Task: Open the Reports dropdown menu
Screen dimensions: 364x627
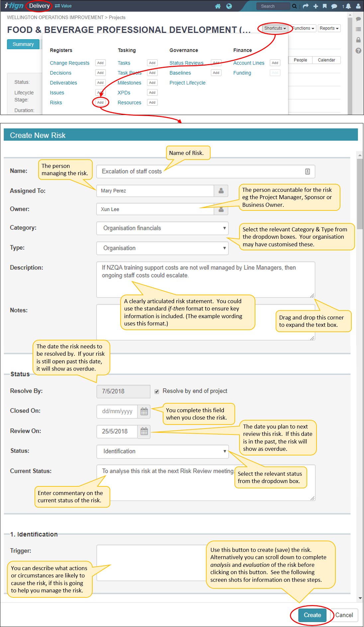Action: click(329, 28)
